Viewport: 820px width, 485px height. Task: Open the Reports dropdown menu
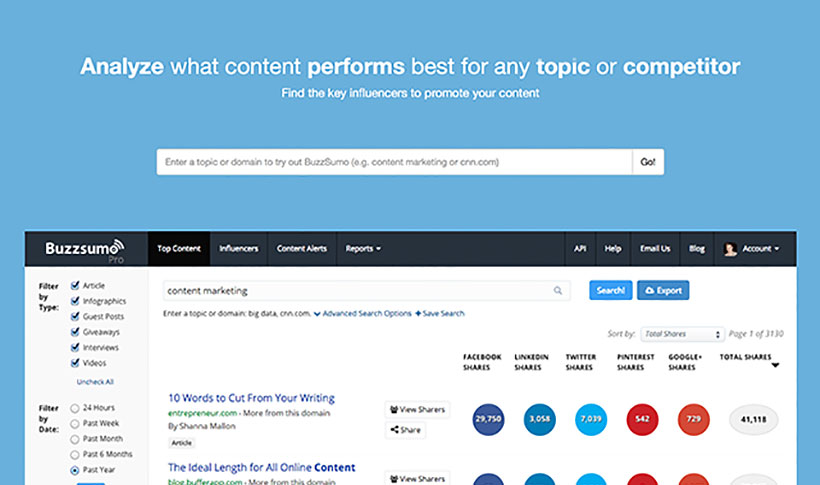[x=363, y=249]
